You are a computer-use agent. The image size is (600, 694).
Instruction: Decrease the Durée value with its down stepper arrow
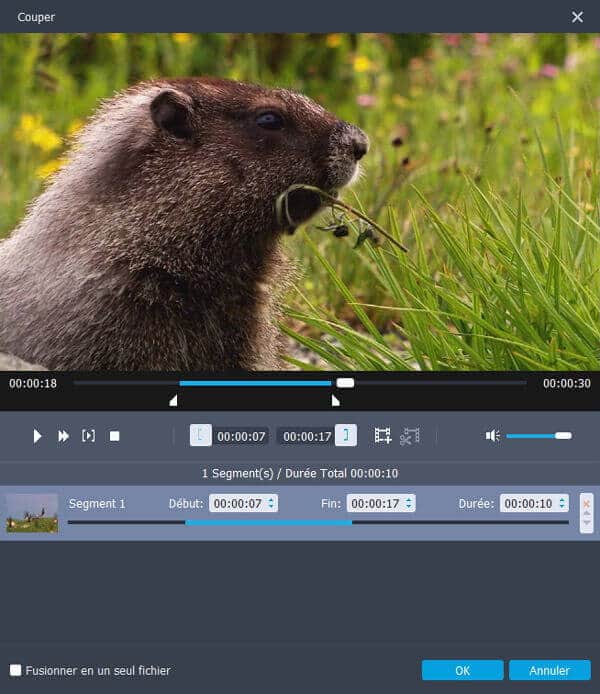pyautogui.click(x=562, y=507)
